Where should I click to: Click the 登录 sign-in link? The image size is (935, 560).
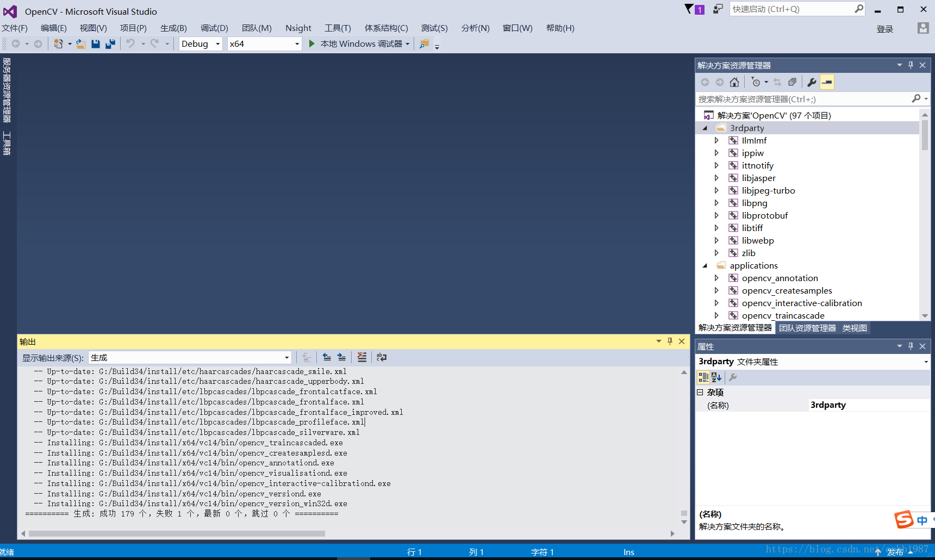(x=885, y=29)
